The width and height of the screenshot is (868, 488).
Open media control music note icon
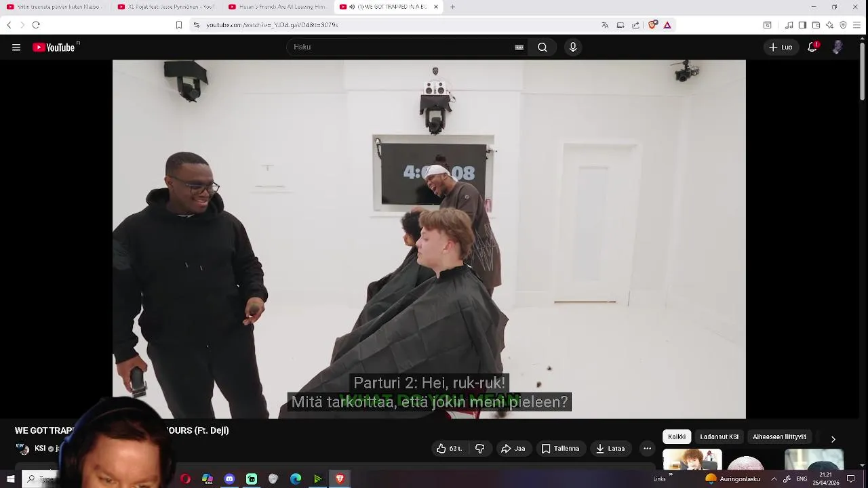(789, 25)
